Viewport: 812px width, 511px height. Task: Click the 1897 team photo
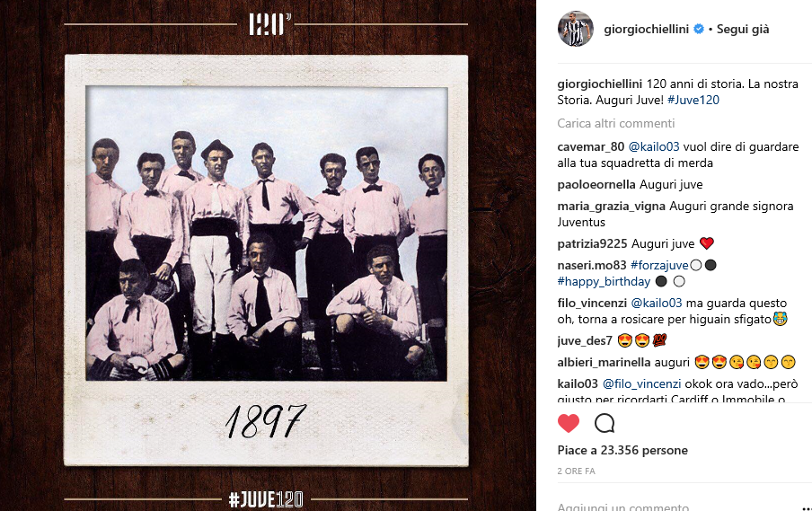(x=266, y=233)
